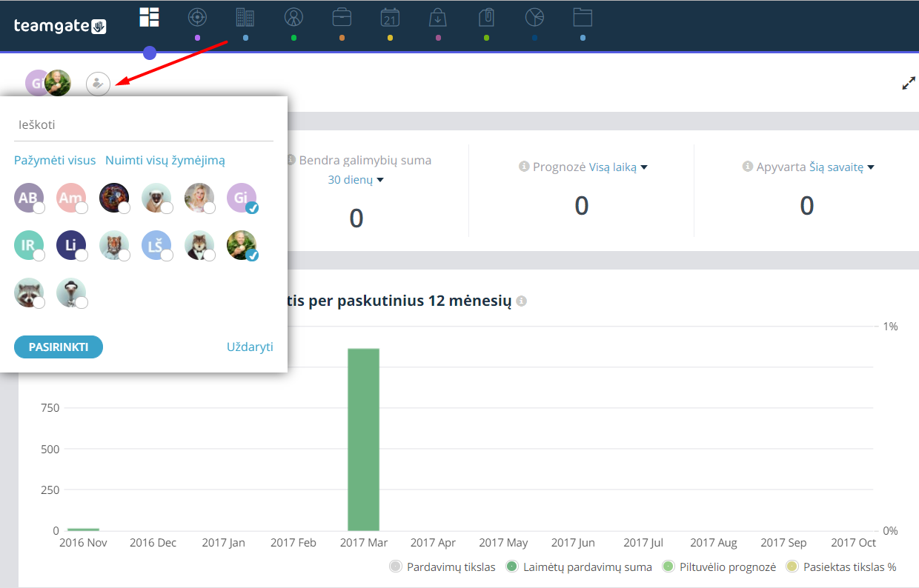Open the dashboard grid icon in navigation
Image resolution: width=919 pixels, height=588 pixels.
coord(150,18)
